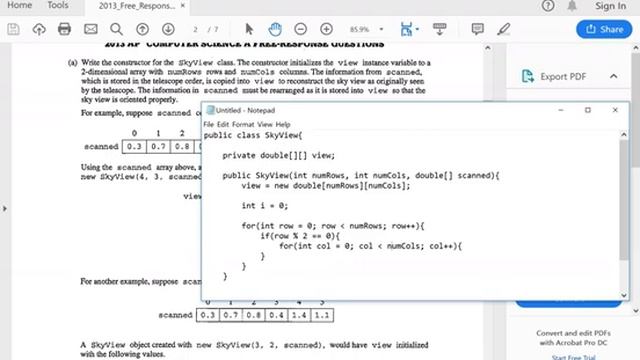Viewport: 640px width, 360px height.
Task: Collapse the Export PDF chevron
Action: coord(613,76)
